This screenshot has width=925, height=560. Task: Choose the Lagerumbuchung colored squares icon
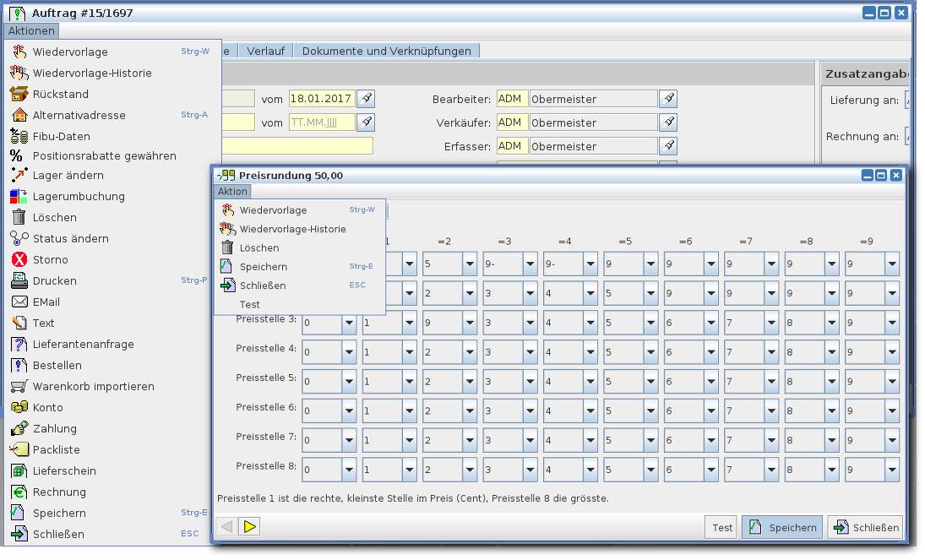19,196
